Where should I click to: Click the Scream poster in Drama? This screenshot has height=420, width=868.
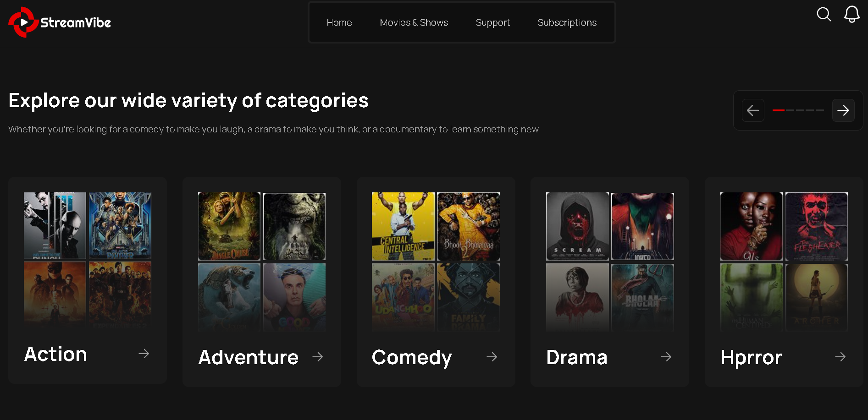(x=577, y=225)
